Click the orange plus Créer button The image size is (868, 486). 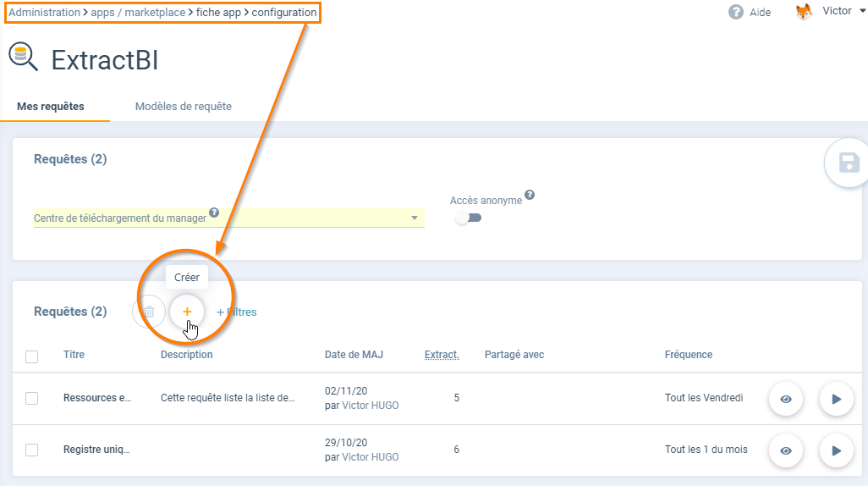187,312
